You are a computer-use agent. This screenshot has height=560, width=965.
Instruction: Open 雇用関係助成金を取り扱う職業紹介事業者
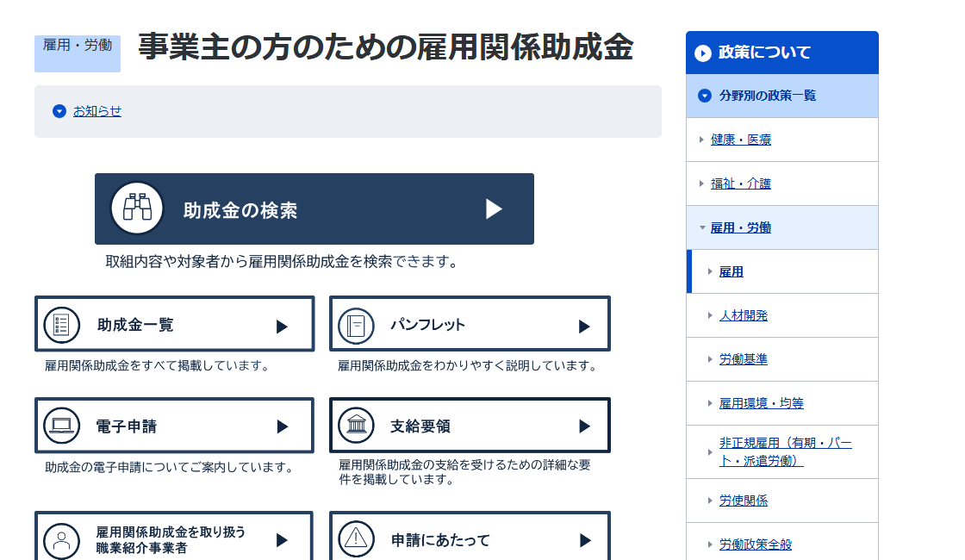174,535
